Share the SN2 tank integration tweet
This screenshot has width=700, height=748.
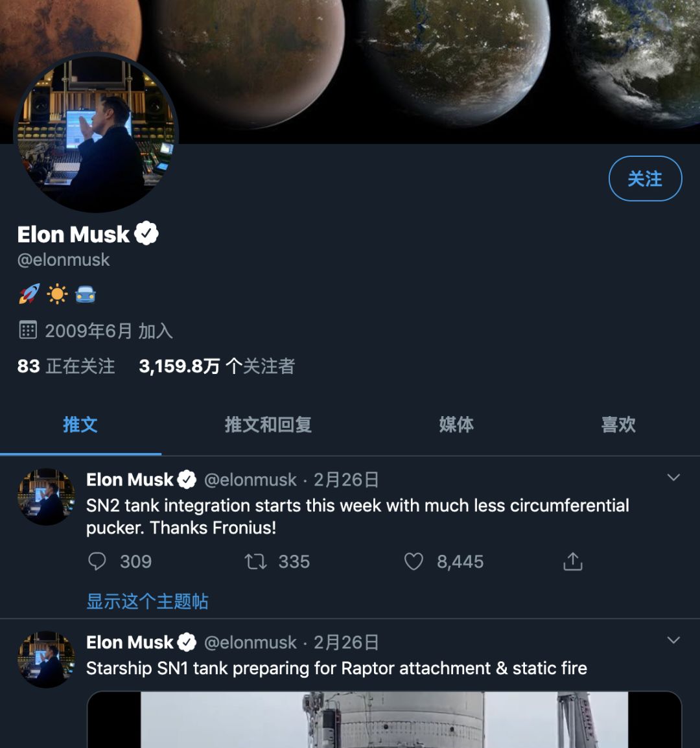(572, 561)
